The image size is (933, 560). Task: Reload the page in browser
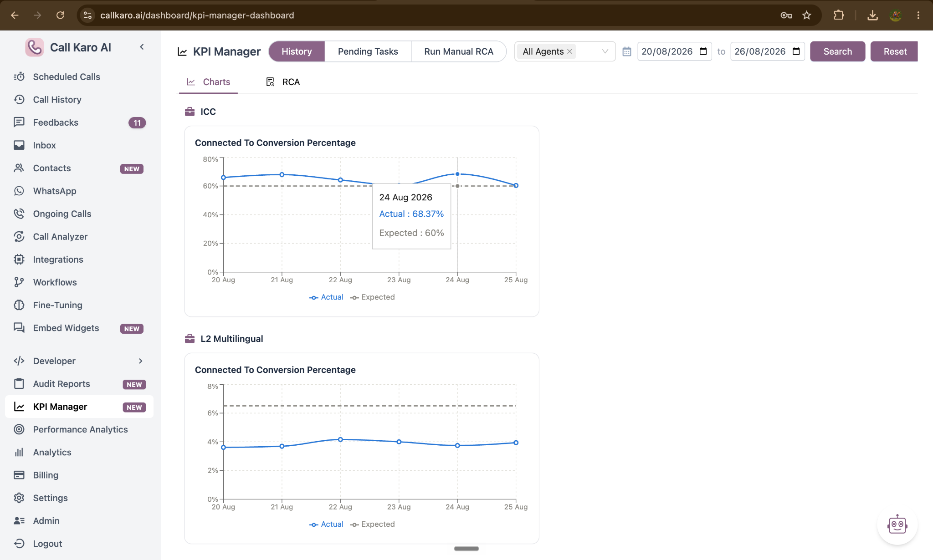coord(60,15)
